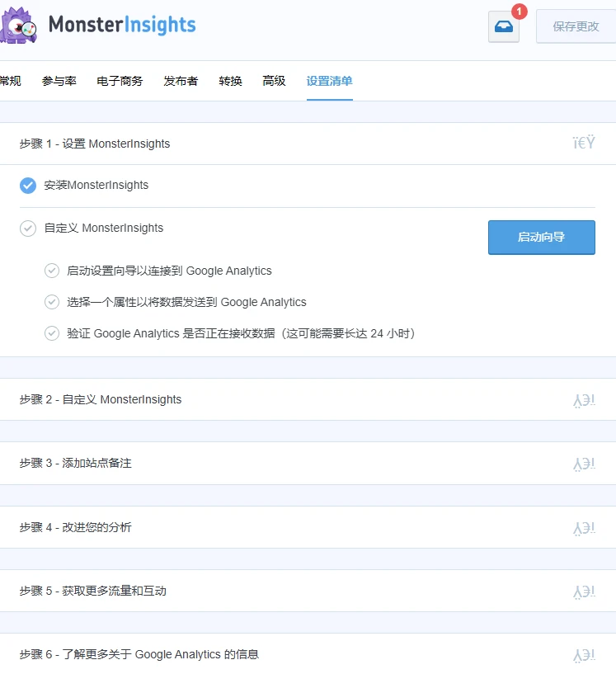The width and height of the screenshot is (616, 674).
Task: Select the 设置清单 tab
Action: tap(330, 81)
